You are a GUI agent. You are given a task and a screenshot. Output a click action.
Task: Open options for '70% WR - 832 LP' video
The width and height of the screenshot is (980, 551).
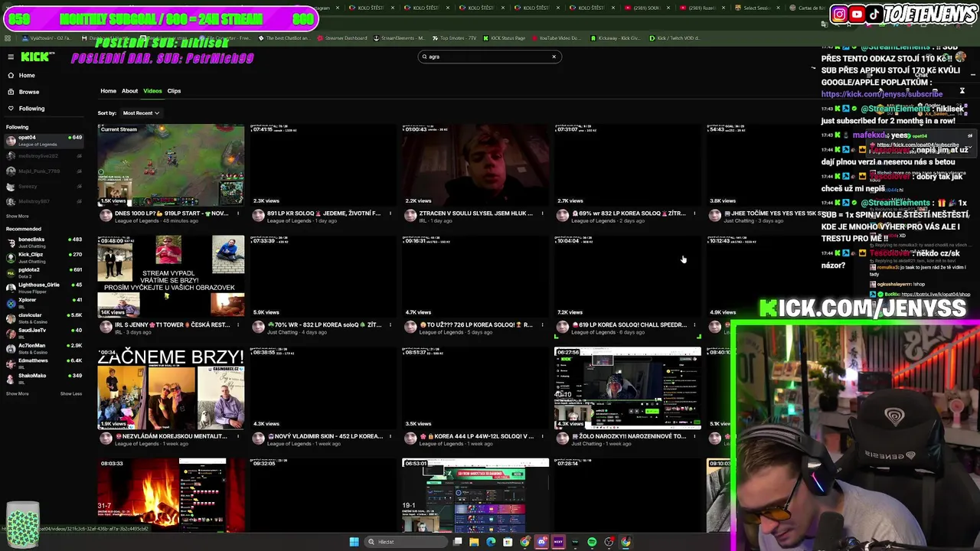click(x=390, y=325)
